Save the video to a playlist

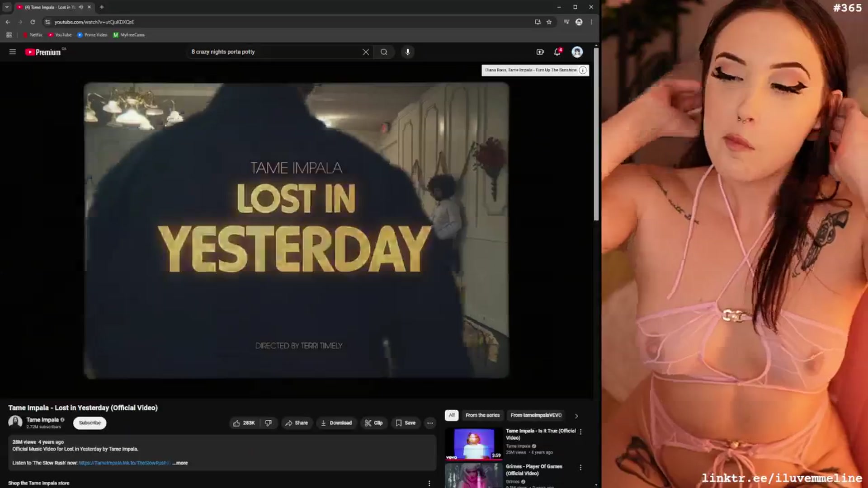click(x=406, y=423)
